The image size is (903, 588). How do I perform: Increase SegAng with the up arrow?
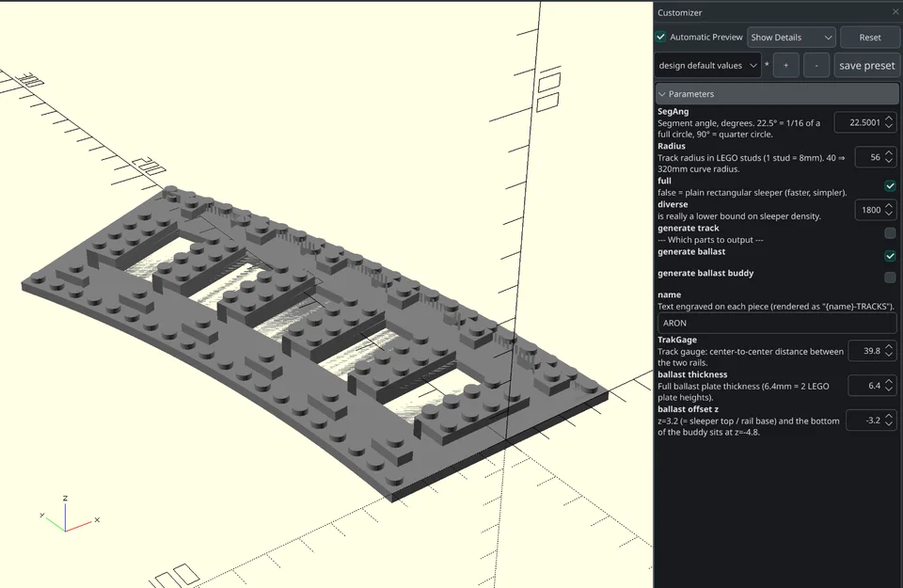pos(889,118)
